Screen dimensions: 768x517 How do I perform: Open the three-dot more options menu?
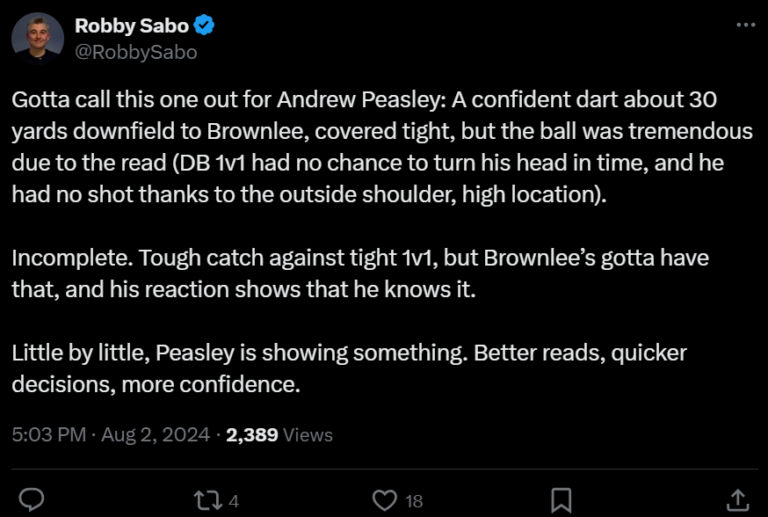[x=745, y=25]
